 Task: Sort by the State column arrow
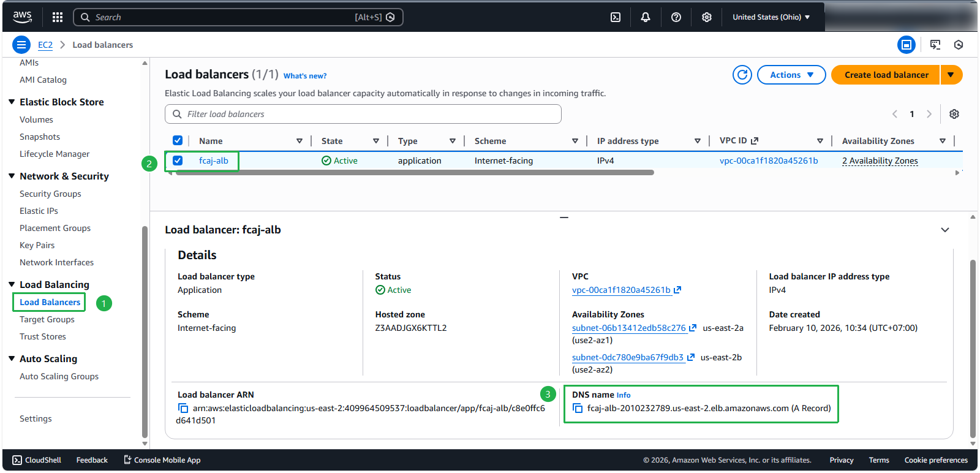[376, 141]
